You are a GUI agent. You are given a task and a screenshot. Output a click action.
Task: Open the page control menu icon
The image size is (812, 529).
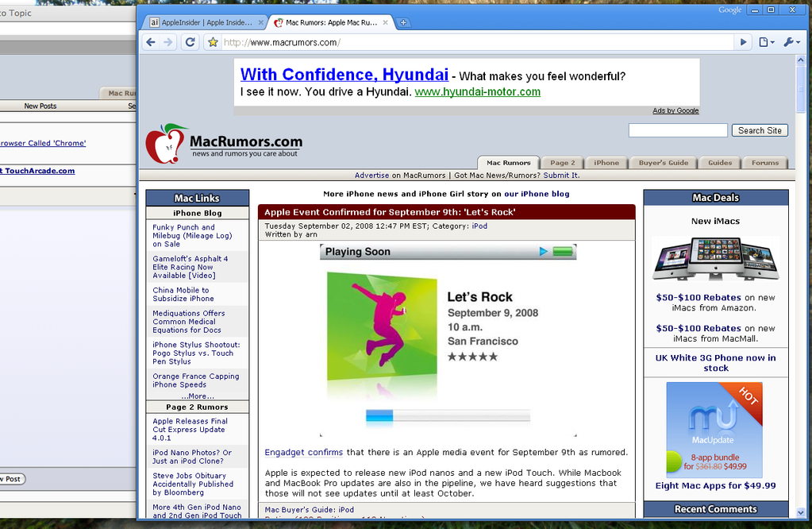pyautogui.click(x=767, y=42)
